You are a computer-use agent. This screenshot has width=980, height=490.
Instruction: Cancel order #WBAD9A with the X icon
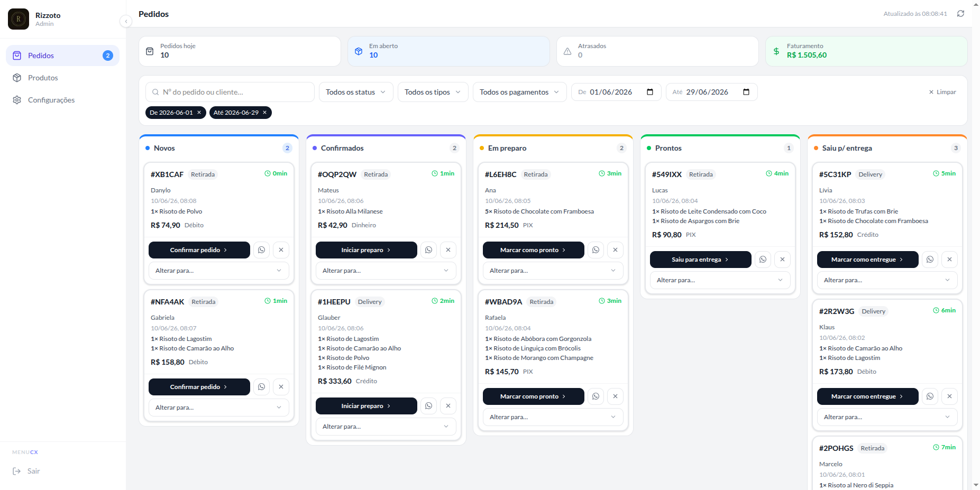(615, 396)
